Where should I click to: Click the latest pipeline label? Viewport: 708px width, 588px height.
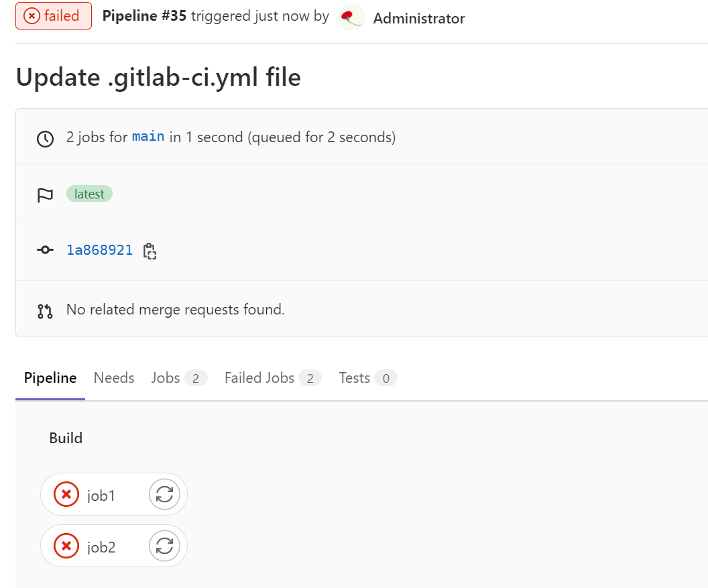pyautogui.click(x=89, y=194)
